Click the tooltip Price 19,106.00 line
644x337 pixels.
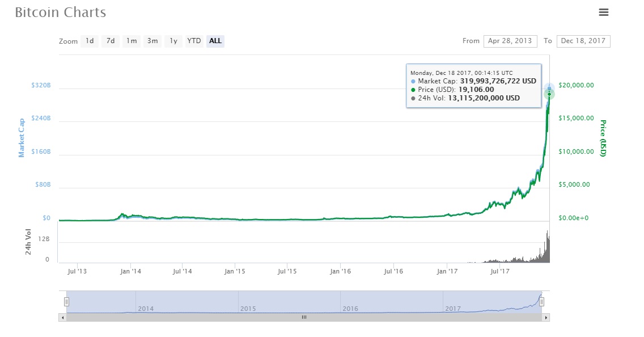click(452, 90)
